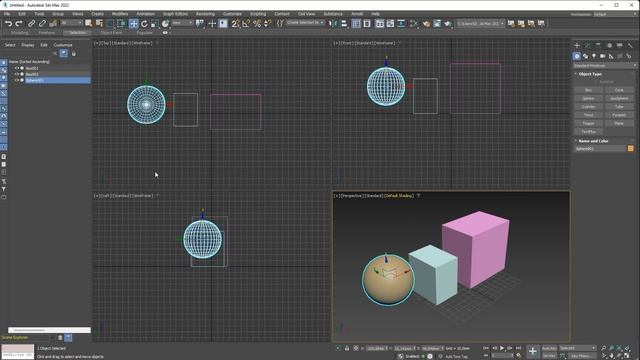The image size is (640, 360).
Task: Open the Utilities wrench tab
Action: click(x=631, y=45)
